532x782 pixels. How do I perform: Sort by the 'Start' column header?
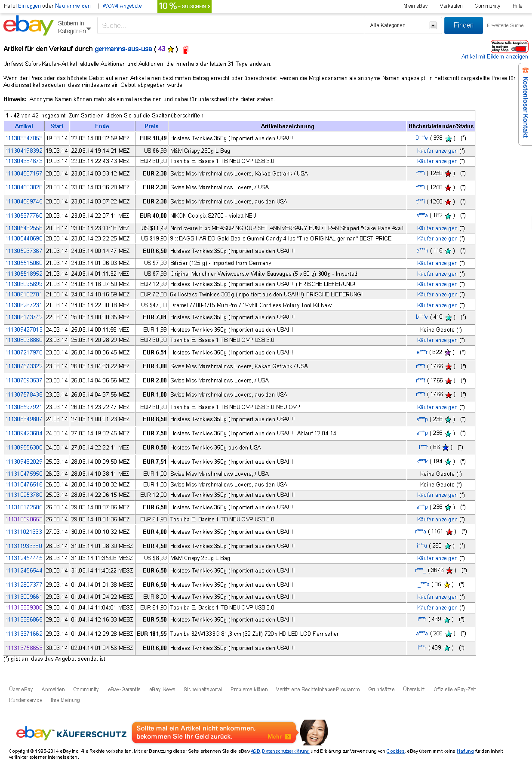(57, 126)
